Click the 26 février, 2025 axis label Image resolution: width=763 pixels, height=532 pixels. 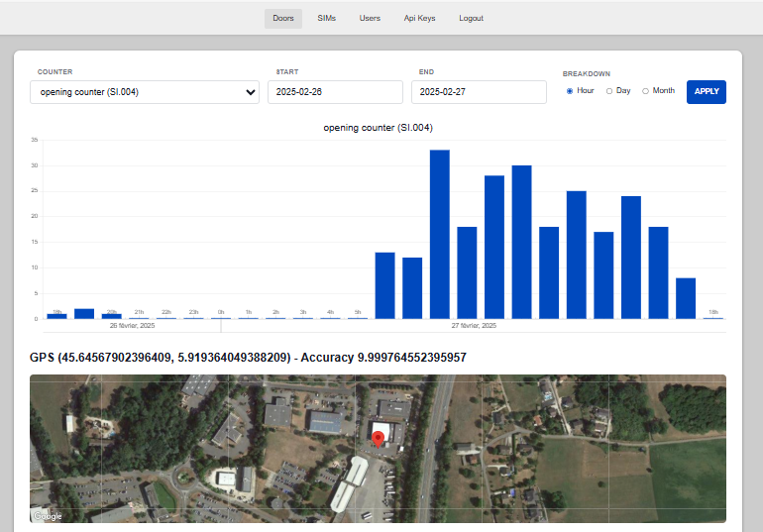132,326
